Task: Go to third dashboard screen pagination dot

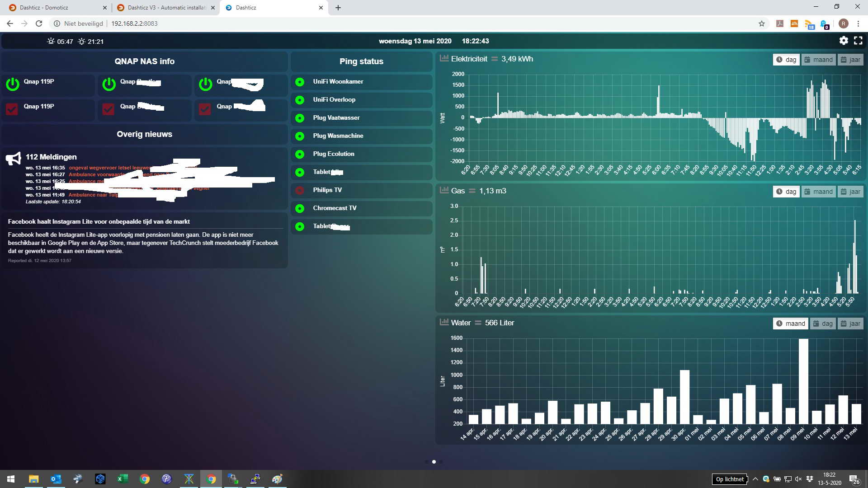Action: coord(441,462)
